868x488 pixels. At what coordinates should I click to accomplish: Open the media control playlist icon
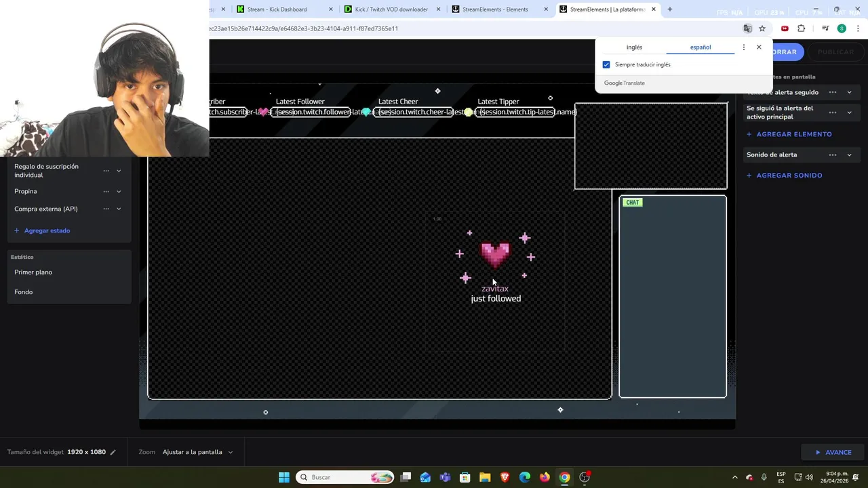(825, 28)
